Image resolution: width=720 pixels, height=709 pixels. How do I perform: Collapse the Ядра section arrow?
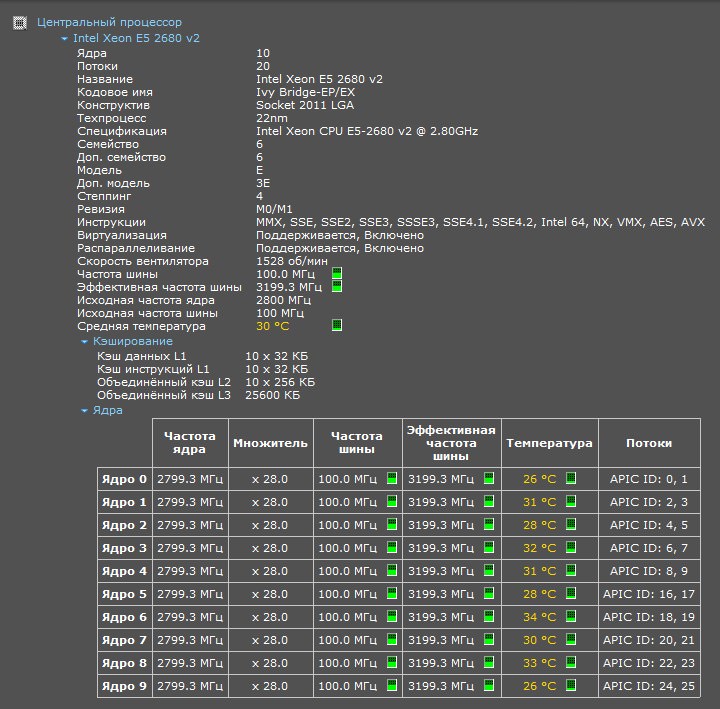coord(84,411)
